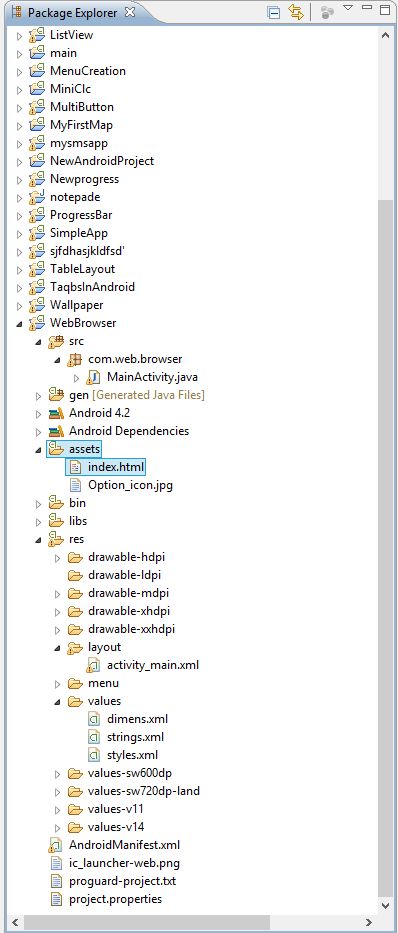
Task: Click the vertical scrollbar up arrow
Action: [386, 35]
